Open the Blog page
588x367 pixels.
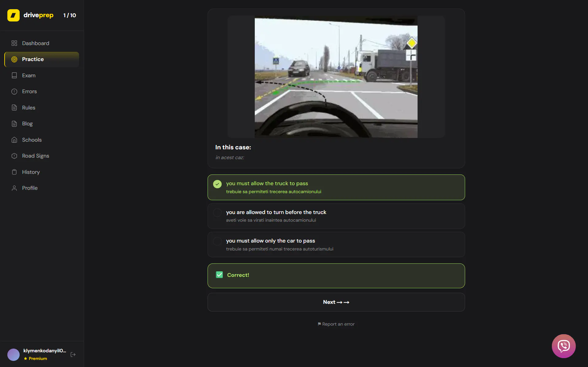(42, 124)
